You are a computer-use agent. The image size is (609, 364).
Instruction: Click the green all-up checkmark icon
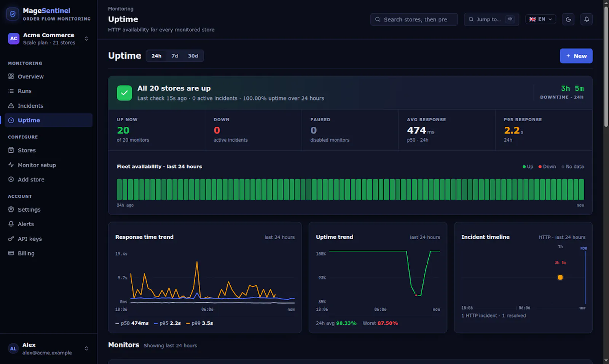[124, 93]
